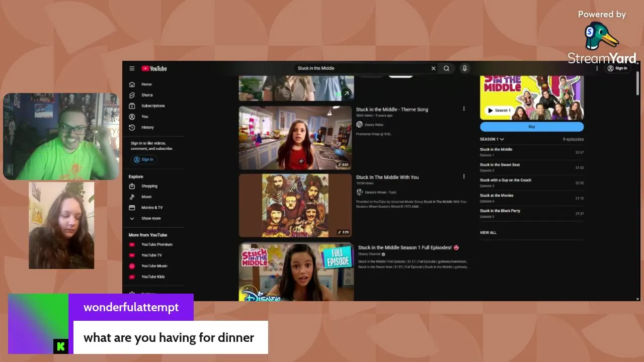This screenshot has height=362, width=644.
Task: Open the Stealers Wheel album art thumbnail
Action: (295, 205)
